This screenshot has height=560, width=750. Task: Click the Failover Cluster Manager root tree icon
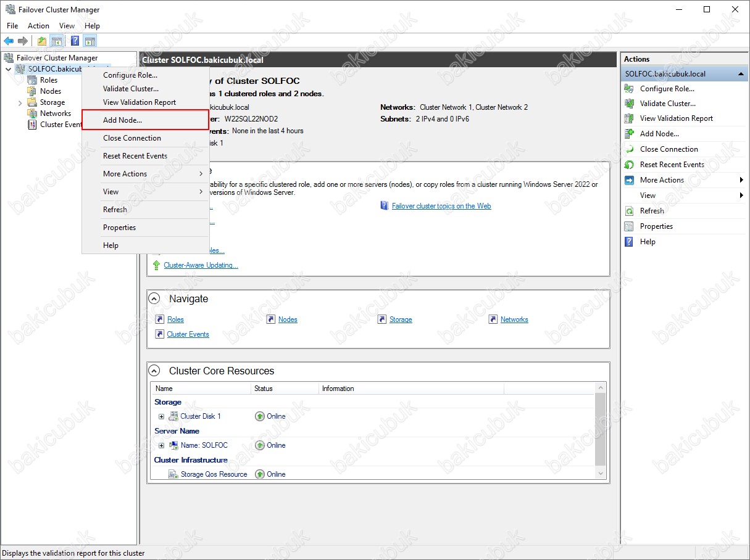pyautogui.click(x=9, y=58)
